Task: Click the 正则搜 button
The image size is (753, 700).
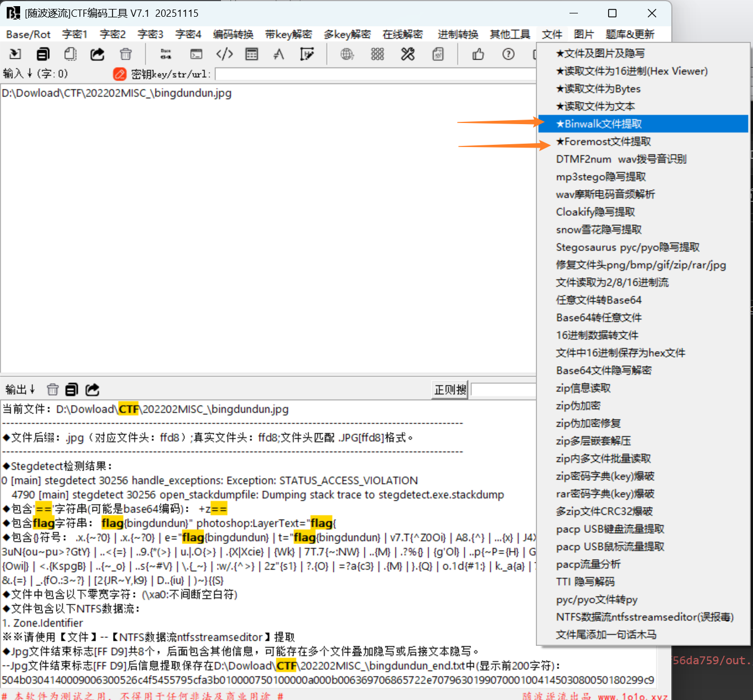Action: tap(450, 390)
